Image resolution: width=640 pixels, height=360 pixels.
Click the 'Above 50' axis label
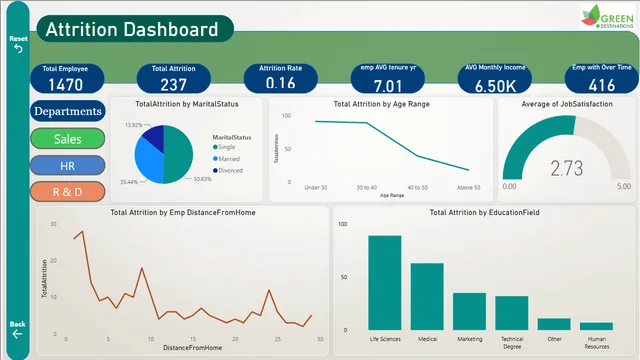click(x=469, y=188)
